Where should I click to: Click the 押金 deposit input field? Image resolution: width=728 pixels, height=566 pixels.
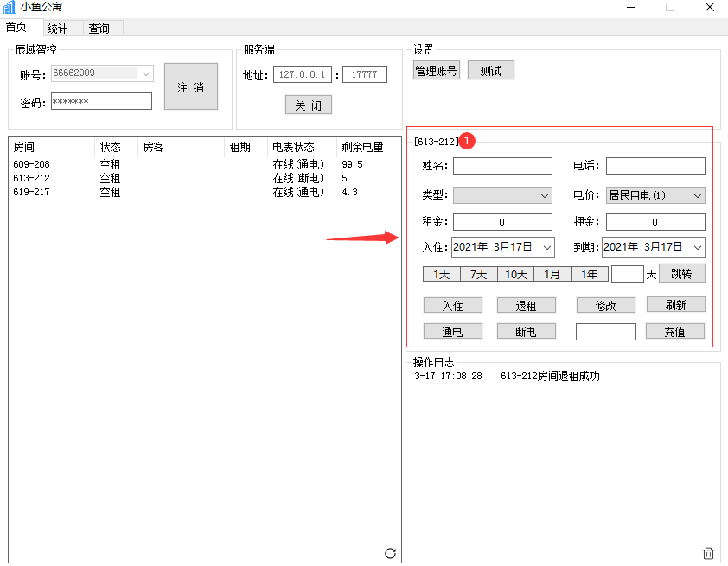pyautogui.click(x=655, y=222)
